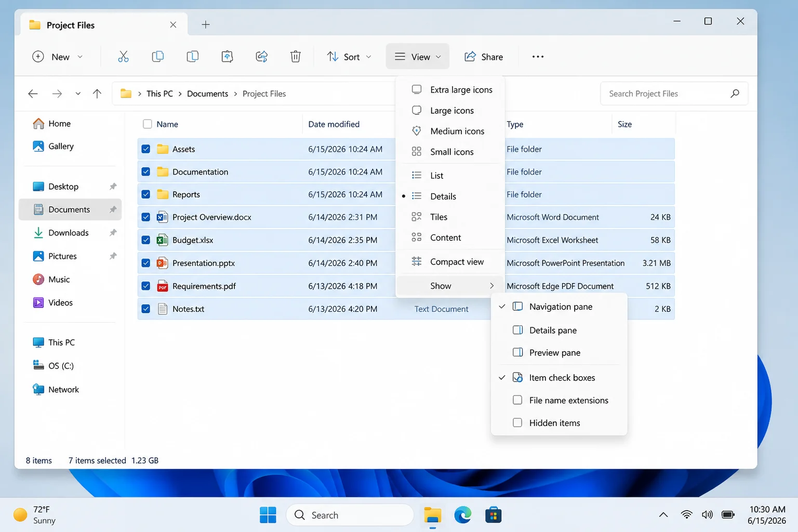Toggle Navigation pane option
This screenshot has height=532, width=798.
click(x=559, y=307)
